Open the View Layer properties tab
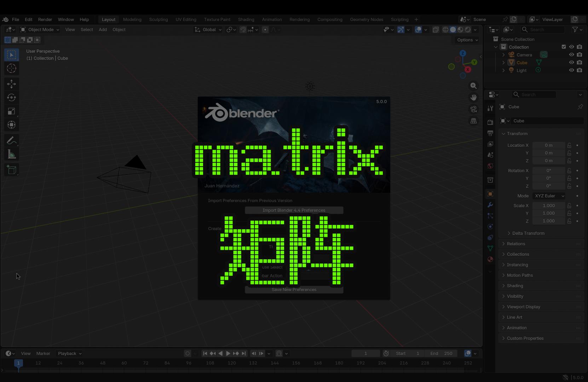 [490, 144]
